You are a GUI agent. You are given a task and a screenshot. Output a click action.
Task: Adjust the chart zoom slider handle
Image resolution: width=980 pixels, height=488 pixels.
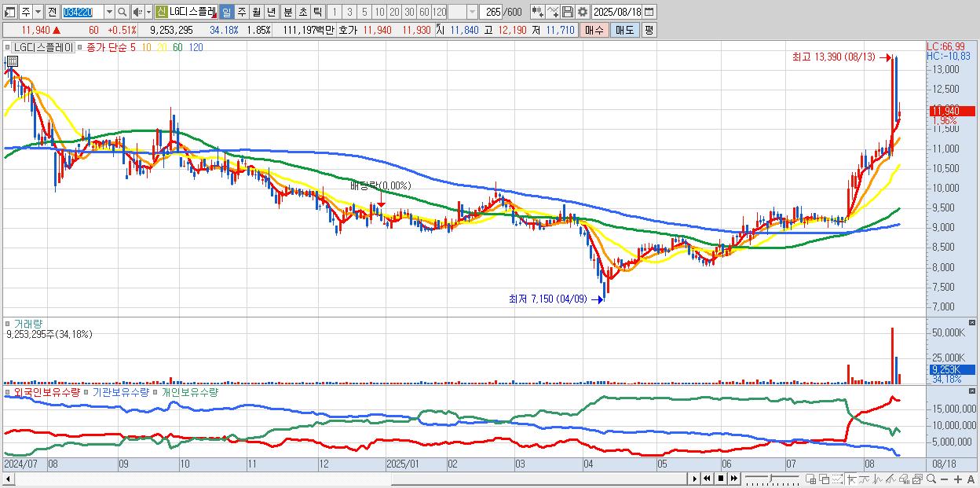770,478
